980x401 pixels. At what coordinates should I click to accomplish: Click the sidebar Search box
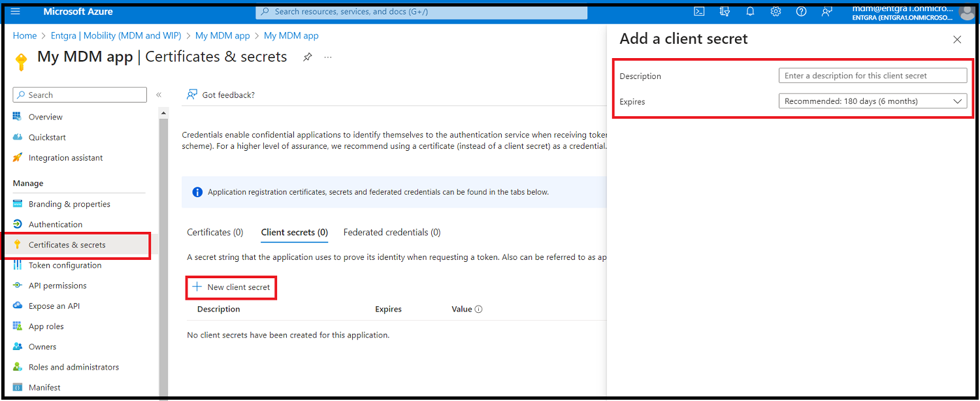pos(80,95)
